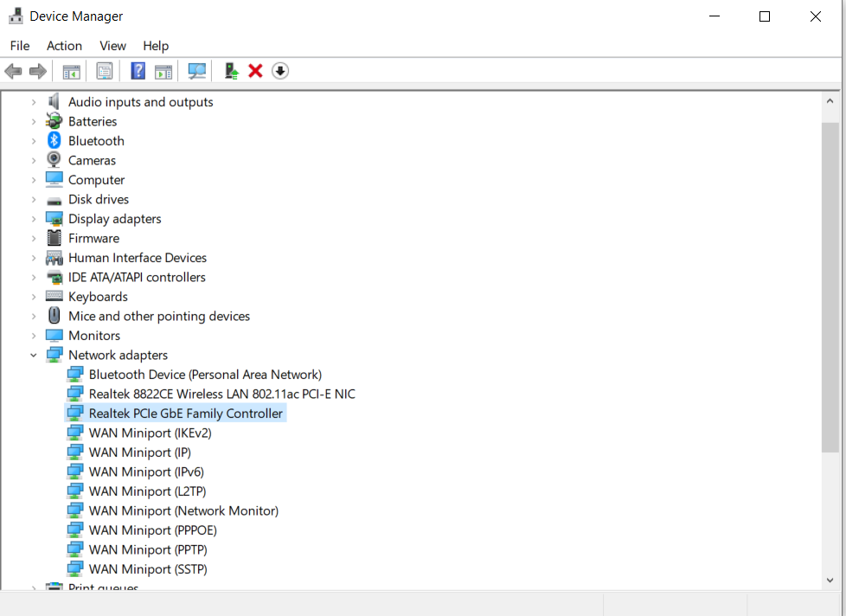846x616 pixels.
Task: Select WAN Miniport (PPPOE)
Action: coord(153,529)
